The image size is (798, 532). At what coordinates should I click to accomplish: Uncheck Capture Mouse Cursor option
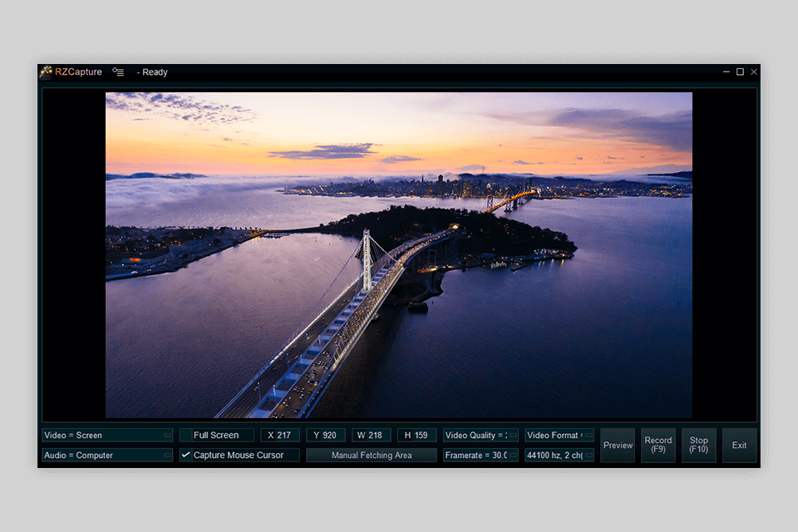click(239, 456)
